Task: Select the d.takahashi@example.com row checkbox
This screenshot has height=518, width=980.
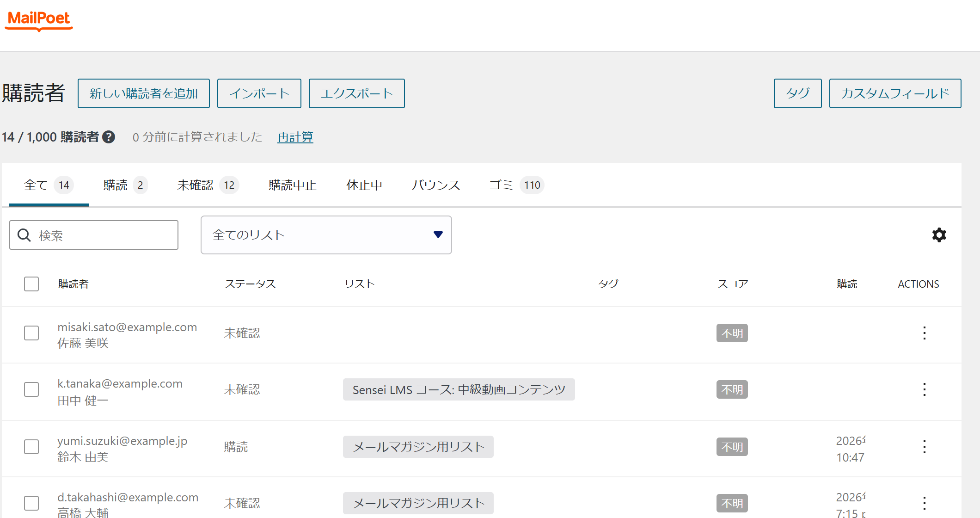Action: click(x=31, y=503)
